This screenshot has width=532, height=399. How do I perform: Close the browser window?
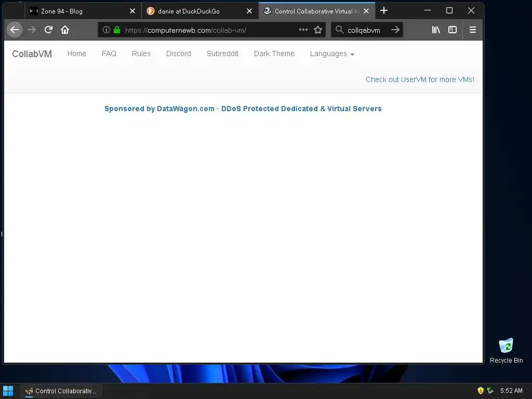point(471,10)
